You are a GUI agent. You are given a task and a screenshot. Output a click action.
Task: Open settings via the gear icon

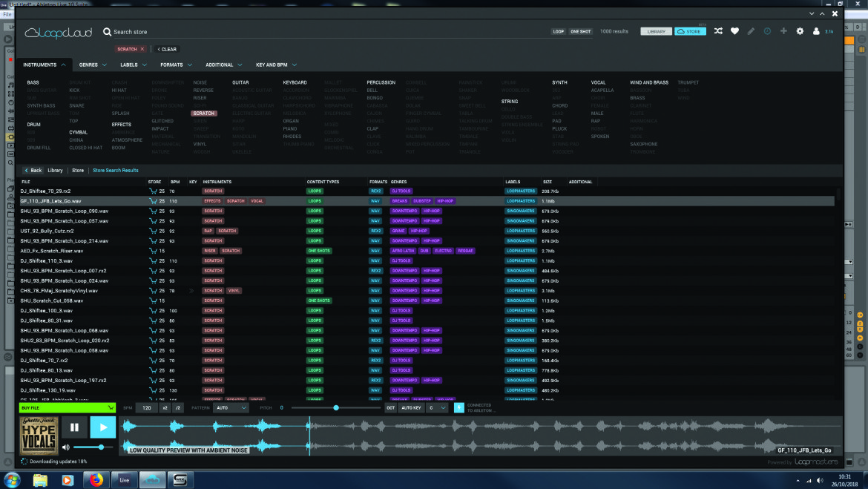[800, 32]
